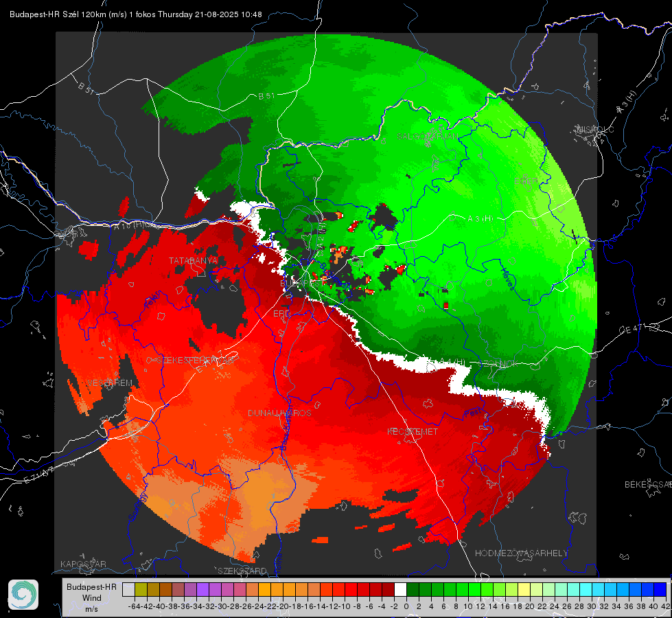This screenshot has width=672, height=618.
Task: Click the Somogy county label
Action: [138, 507]
